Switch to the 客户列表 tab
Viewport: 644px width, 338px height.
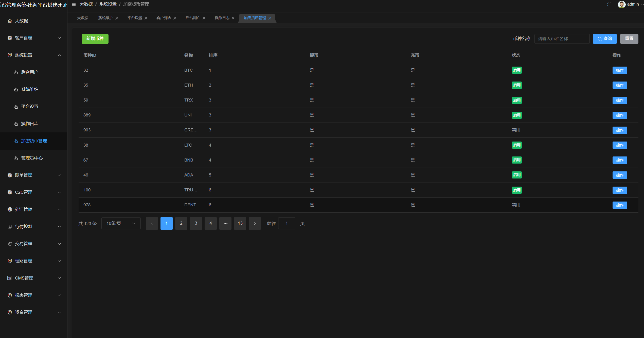click(x=164, y=18)
